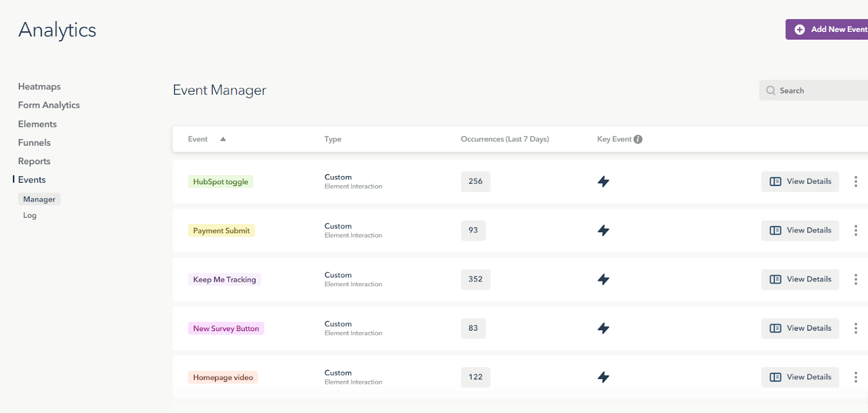Screen dimensions: 868x413
Task: Toggle key event bolt for New Survey Button
Action: [603, 328]
